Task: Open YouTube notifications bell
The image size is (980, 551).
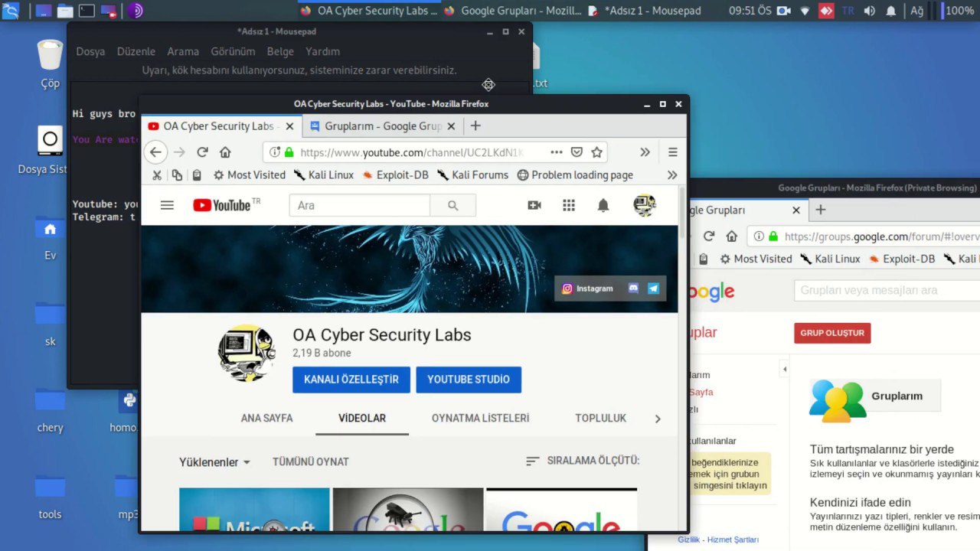Action: coord(603,205)
